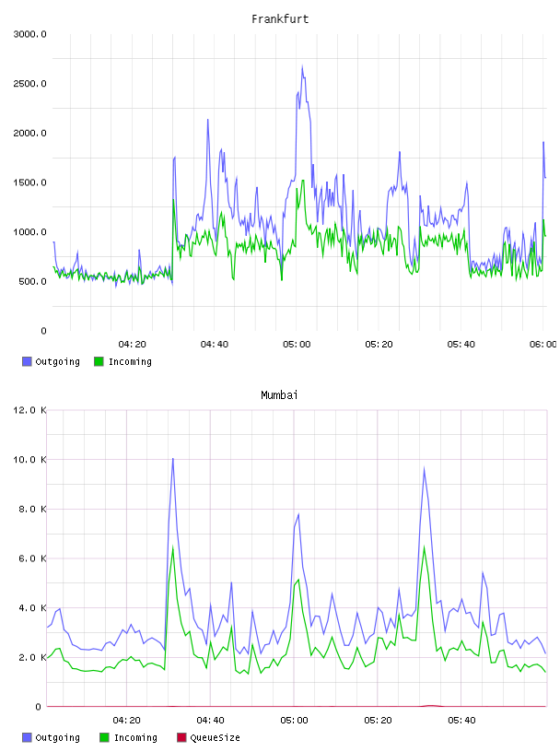The width and height of the screenshot is (560, 752).
Task: Click the 05:00 time label in Frankfurt chart
Action: pyautogui.click(x=297, y=345)
